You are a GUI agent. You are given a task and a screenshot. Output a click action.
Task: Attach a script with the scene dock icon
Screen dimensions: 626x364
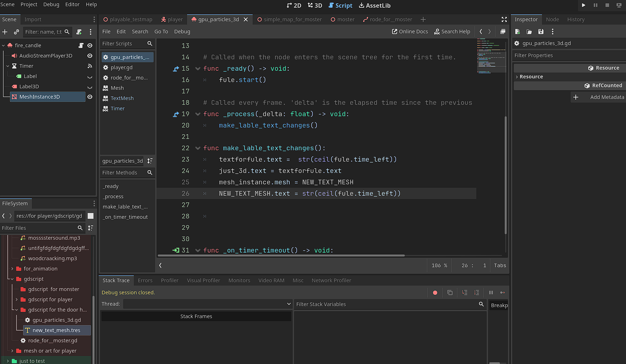79,32
